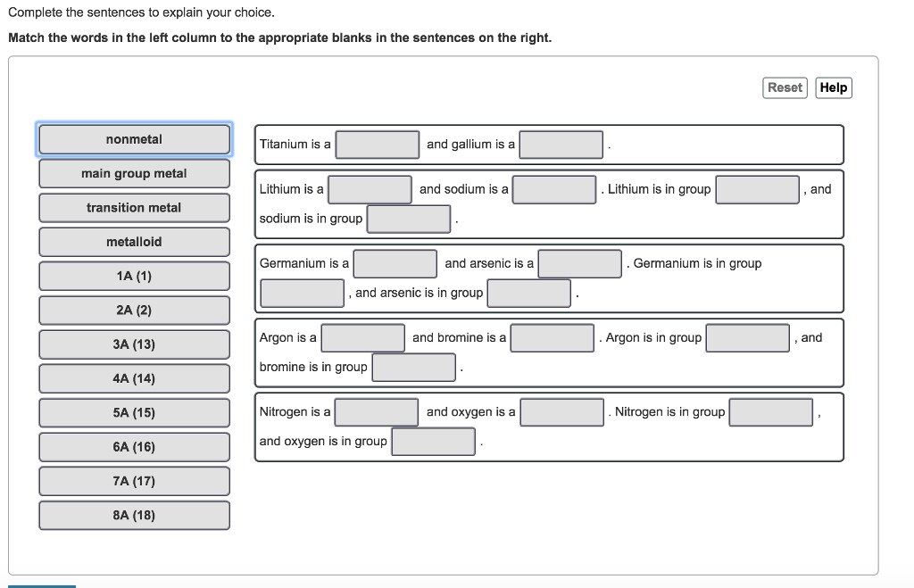Select the 8A (18) group tile

tap(134, 515)
